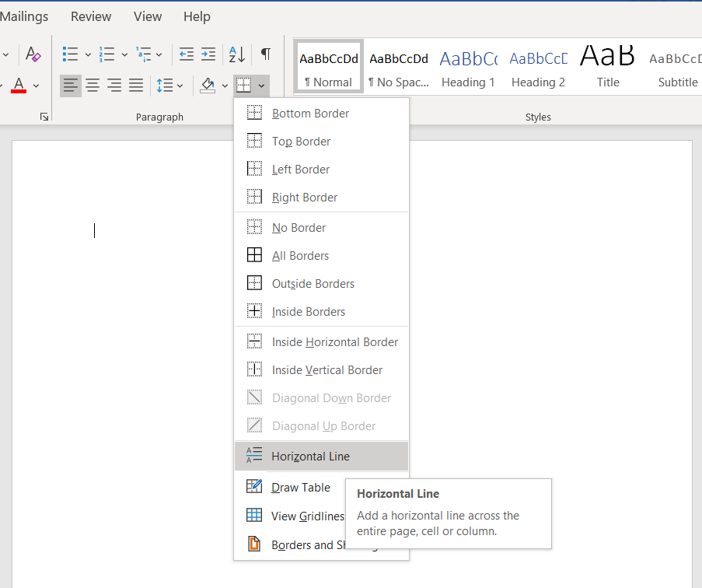Open the Font Color dropdown arrow
Screen dimensions: 702x588
[36, 86]
